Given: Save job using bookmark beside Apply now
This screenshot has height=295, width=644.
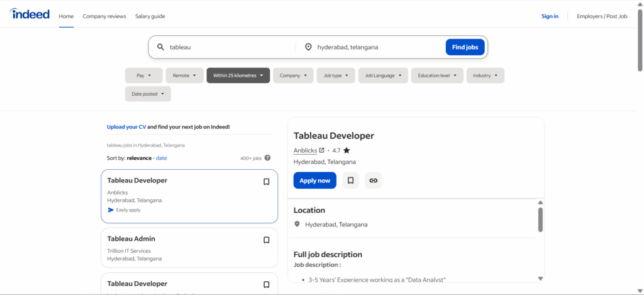Looking at the screenshot, I should 350,181.
